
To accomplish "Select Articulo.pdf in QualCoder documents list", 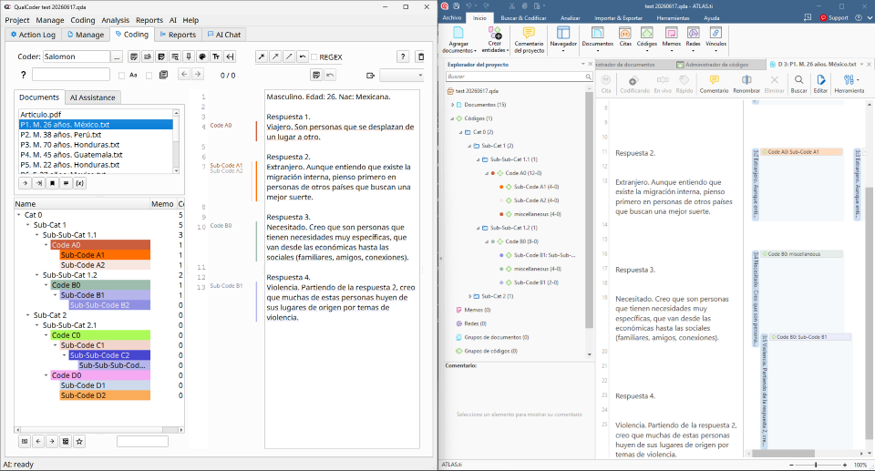I will (x=95, y=114).
